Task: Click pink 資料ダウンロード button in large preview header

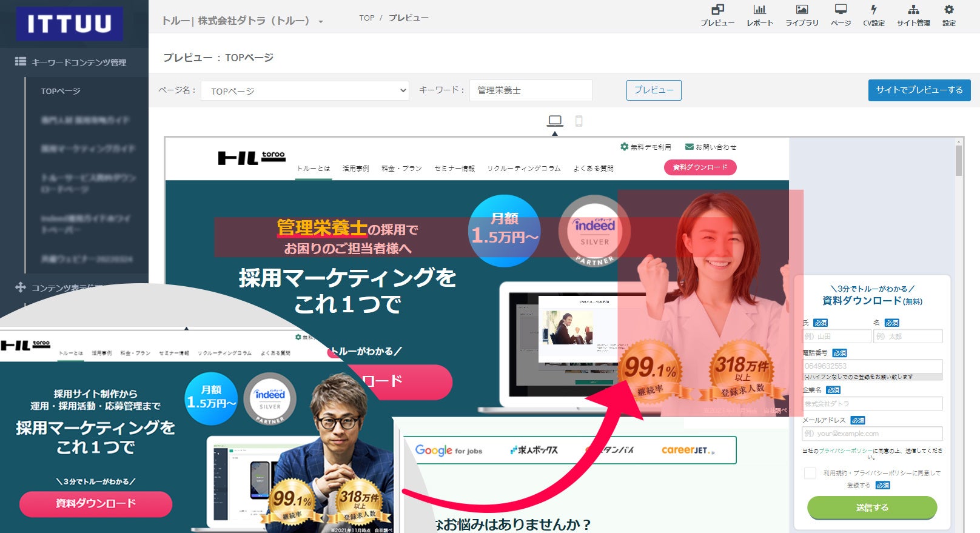Action: pos(700,167)
